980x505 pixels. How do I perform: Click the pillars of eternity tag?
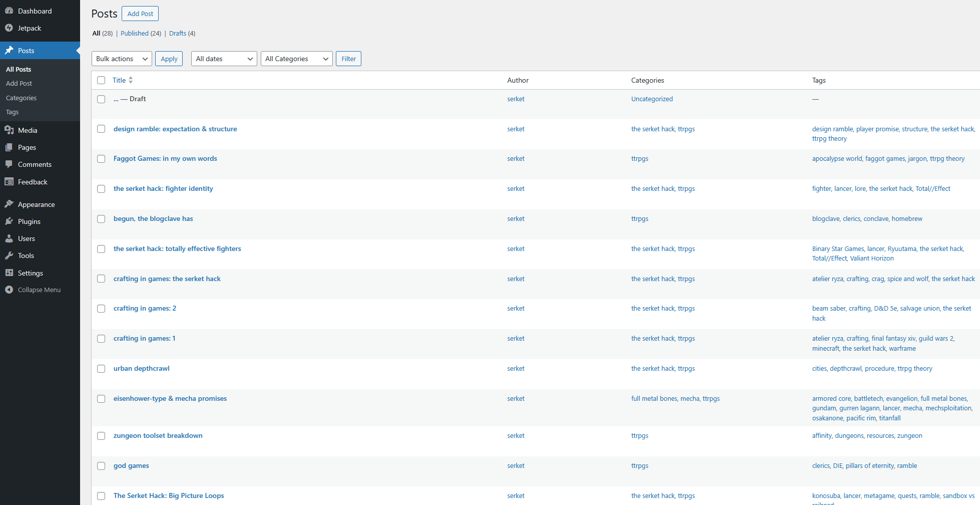(x=870, y=465)
